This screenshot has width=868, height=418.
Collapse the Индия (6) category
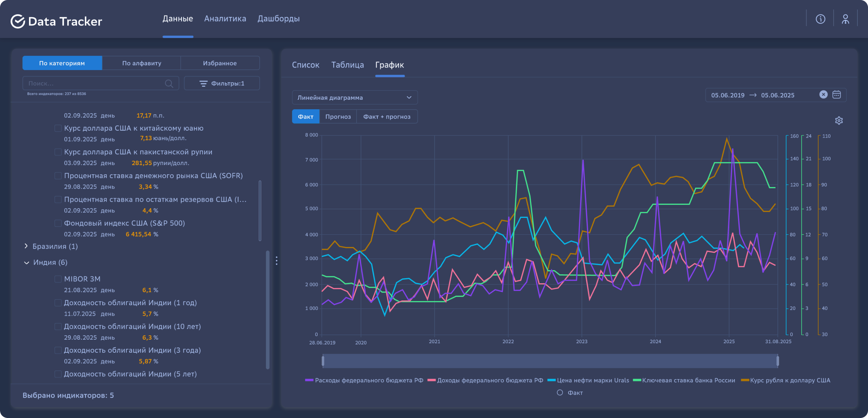[27, 263]
